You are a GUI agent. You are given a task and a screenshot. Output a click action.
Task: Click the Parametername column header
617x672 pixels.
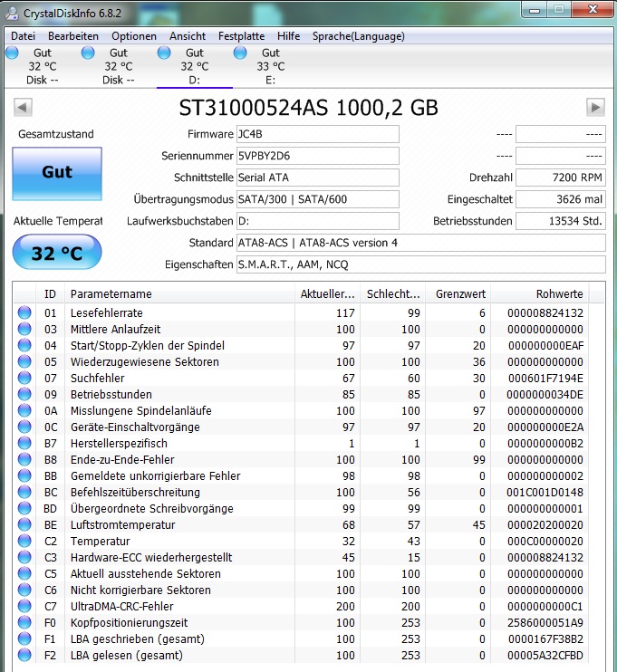pos(179,294)
